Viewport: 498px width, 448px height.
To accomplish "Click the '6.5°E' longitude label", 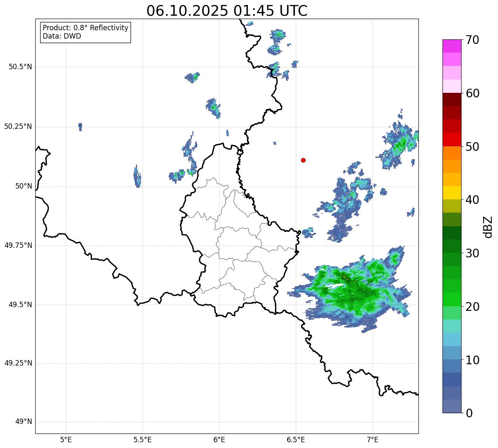I will pos(296,440).
